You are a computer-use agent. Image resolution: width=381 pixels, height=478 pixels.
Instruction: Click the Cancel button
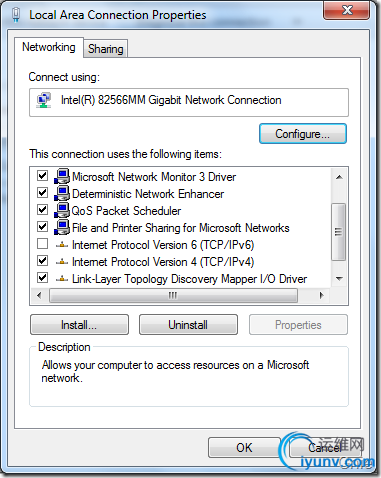pos(325,448)
